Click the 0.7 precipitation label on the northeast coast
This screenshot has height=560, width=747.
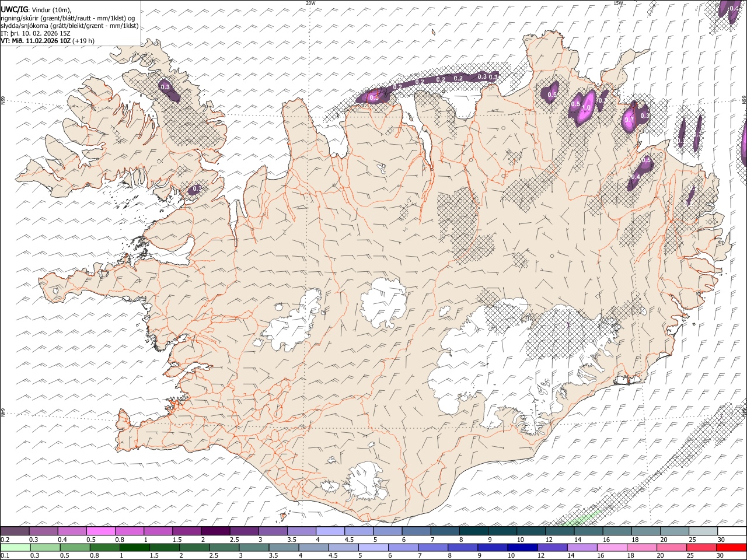[x=629, y=119]
